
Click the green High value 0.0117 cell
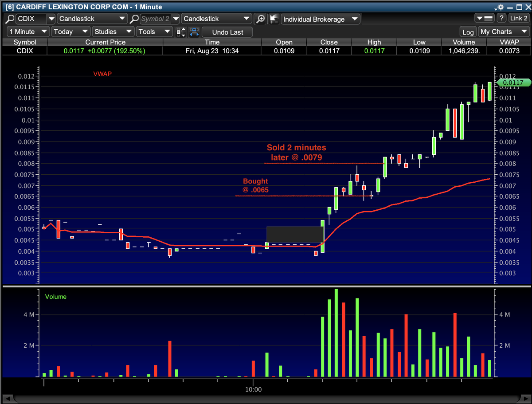(x=374, y=51)
